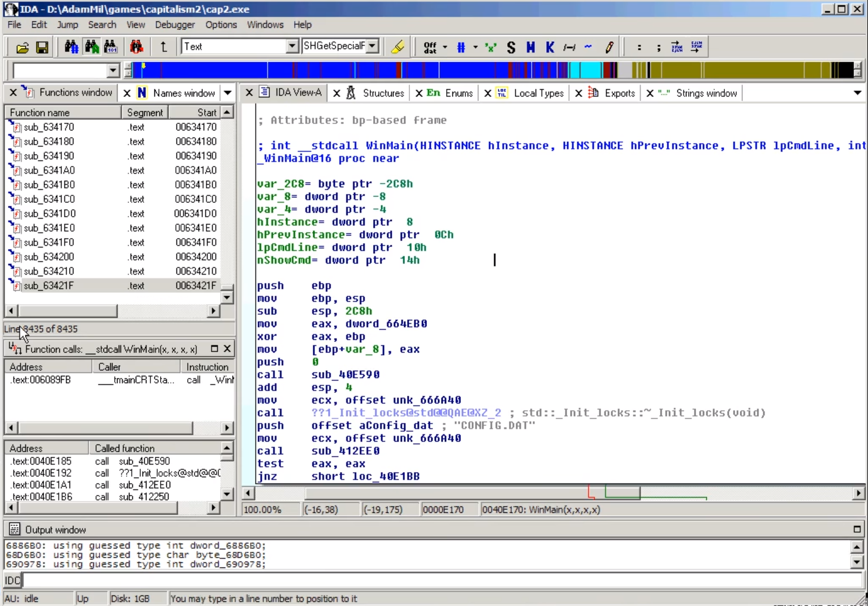
Task: Click the blue K toolbar icon
Action: (550, 47)
